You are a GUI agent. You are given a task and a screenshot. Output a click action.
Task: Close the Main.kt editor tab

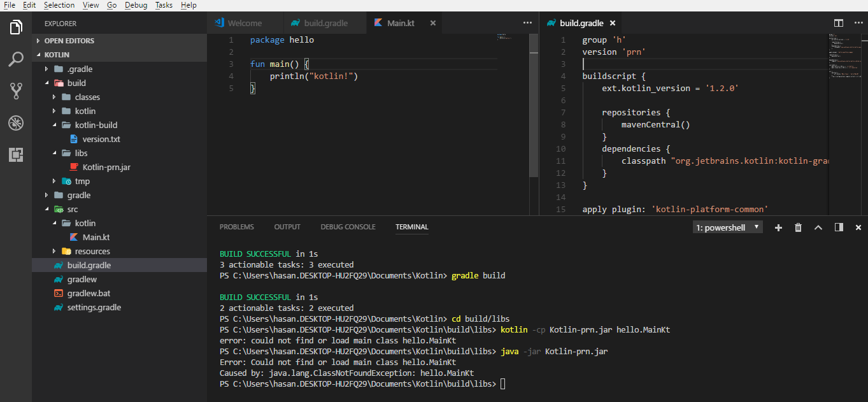pyautogui.click(x=433, y=23)
